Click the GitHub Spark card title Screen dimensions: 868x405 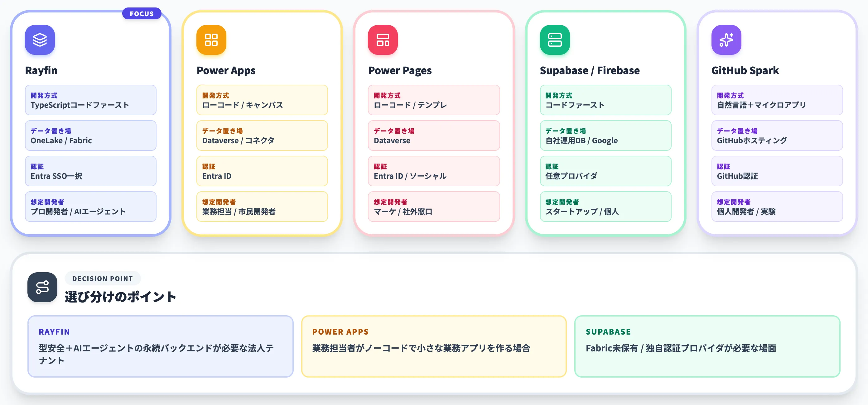[x=745, y=70]
